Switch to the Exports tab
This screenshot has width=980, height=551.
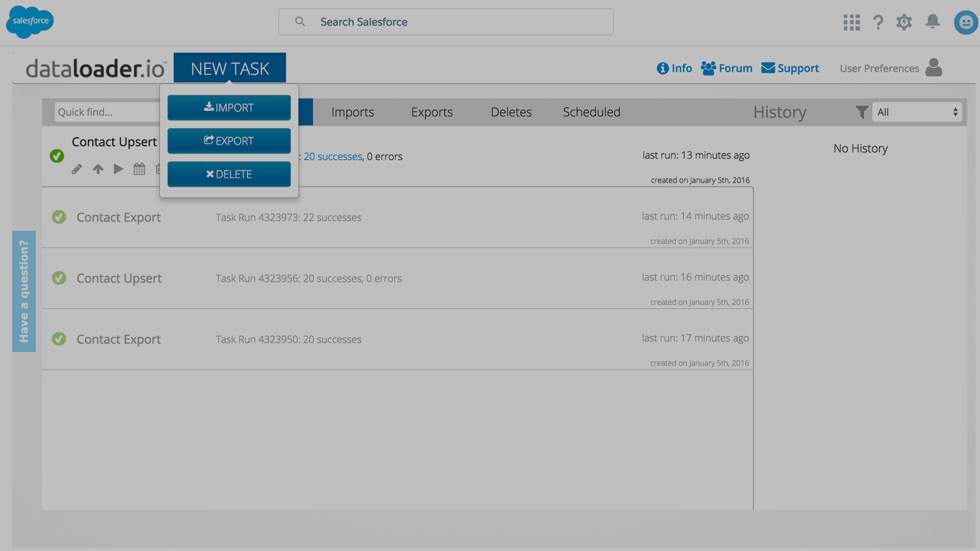click(432, 112)
